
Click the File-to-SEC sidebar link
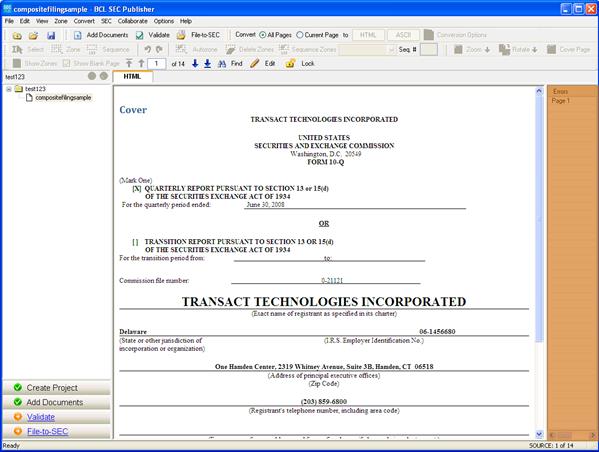point(47,432)
